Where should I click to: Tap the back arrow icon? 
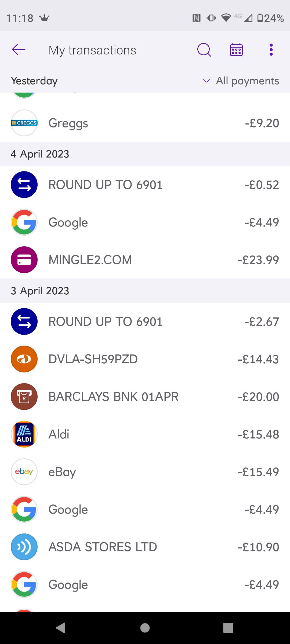(x=19, y=50)
